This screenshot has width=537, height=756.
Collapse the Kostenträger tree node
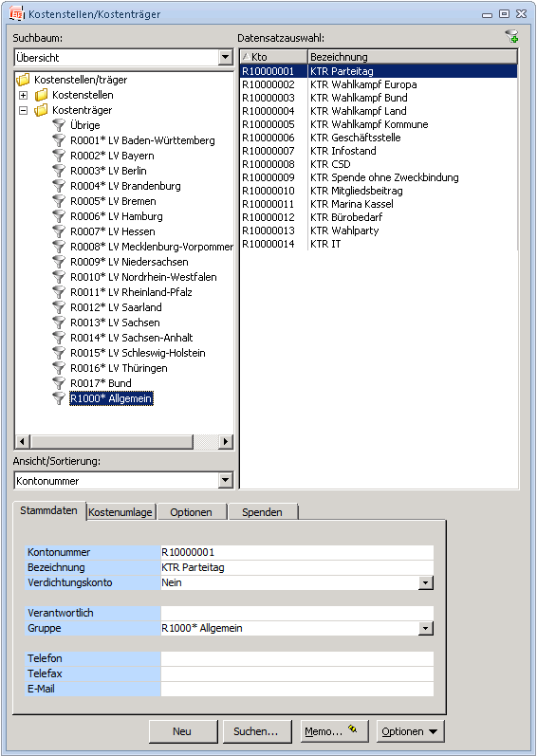pyautogui.click(x=23, y=110)
